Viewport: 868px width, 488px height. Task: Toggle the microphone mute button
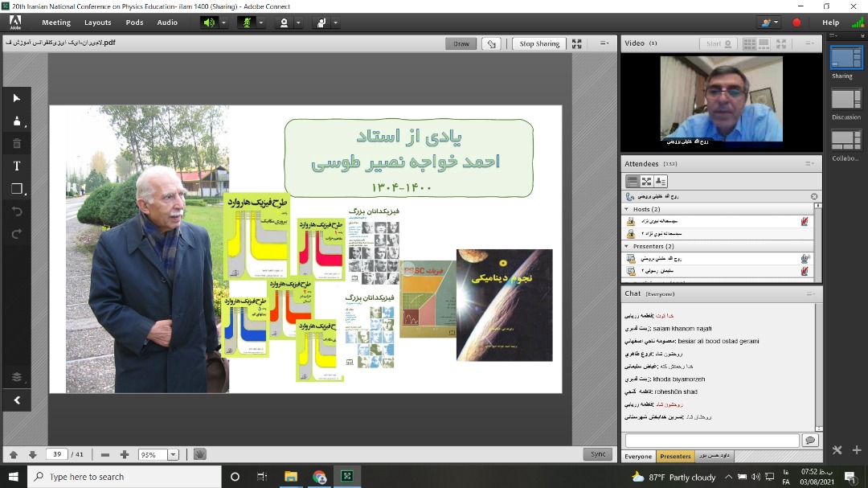(x=246, y=23)
